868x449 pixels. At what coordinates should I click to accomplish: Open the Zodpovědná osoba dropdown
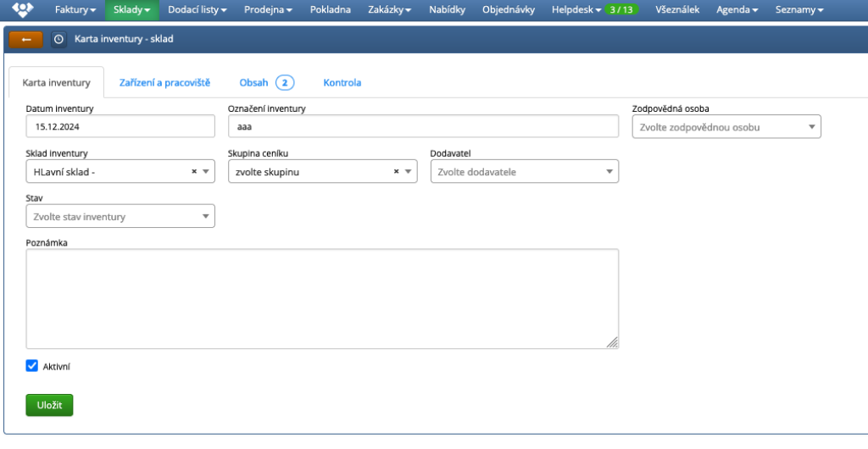coord(726,127)
